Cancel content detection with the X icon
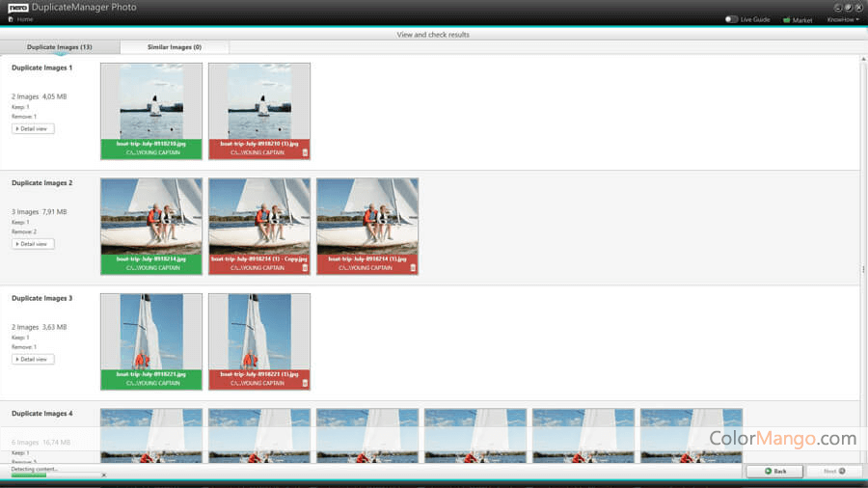Image resolution: width=868 pixels, height=488 pixels. (104, 475)
